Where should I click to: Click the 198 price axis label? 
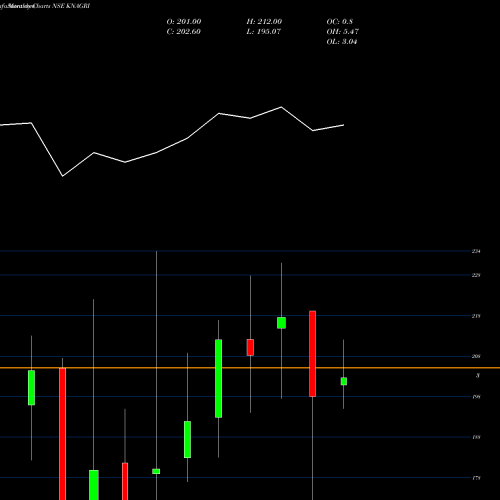point(476,397)
